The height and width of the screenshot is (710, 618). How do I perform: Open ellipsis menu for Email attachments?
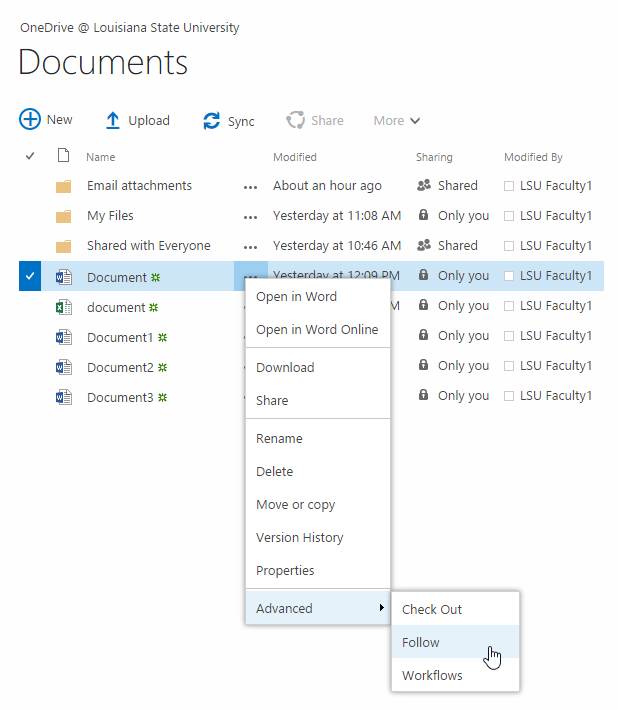pyautogui.click(x=250, y=187)
